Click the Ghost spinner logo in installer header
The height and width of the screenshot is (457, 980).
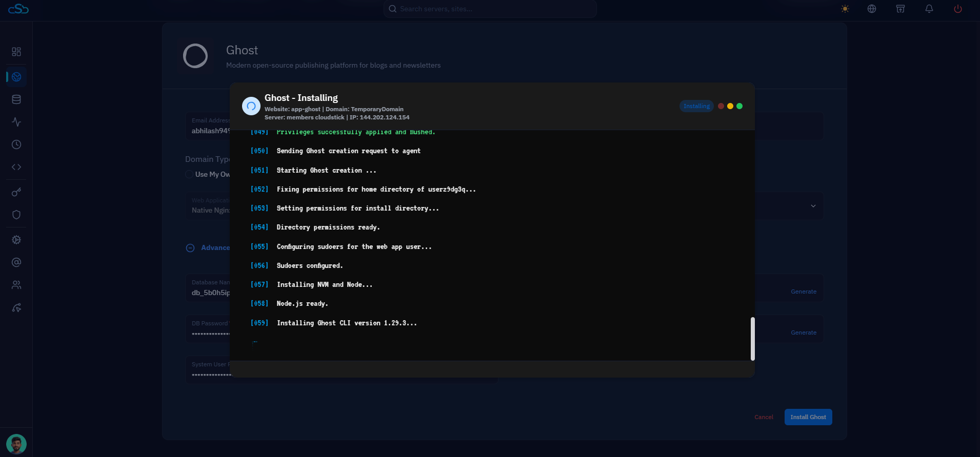click(251, 106)
